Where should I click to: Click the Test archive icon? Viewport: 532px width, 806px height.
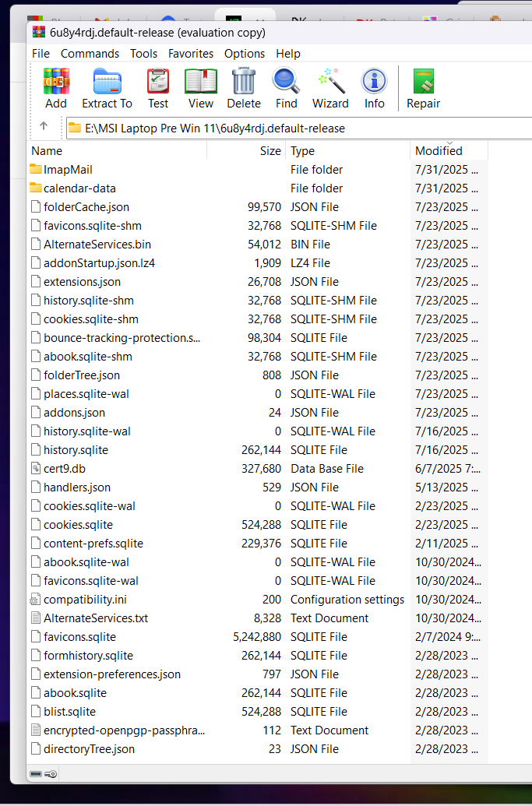(x=158, y=82)
